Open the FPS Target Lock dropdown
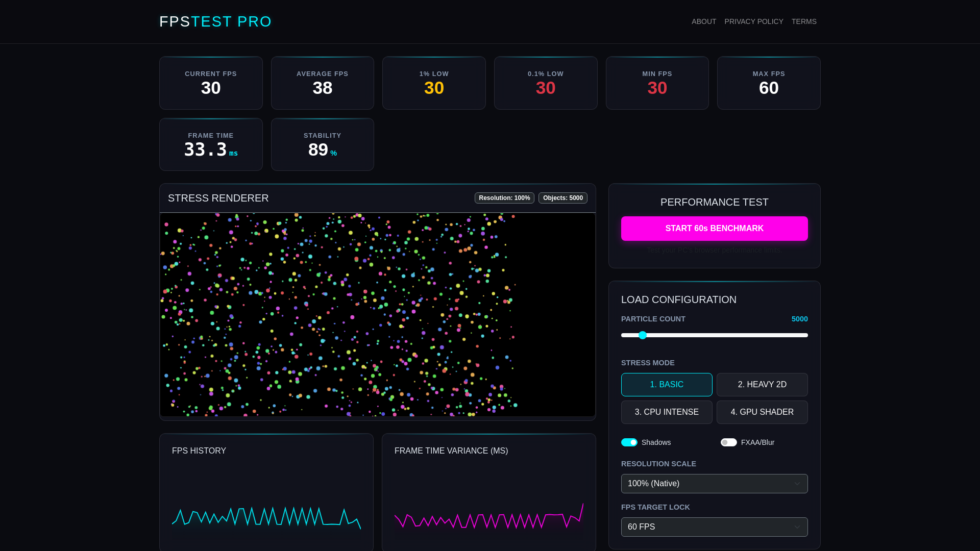This screenshot has height=551, width=980. tap(715, 527)
